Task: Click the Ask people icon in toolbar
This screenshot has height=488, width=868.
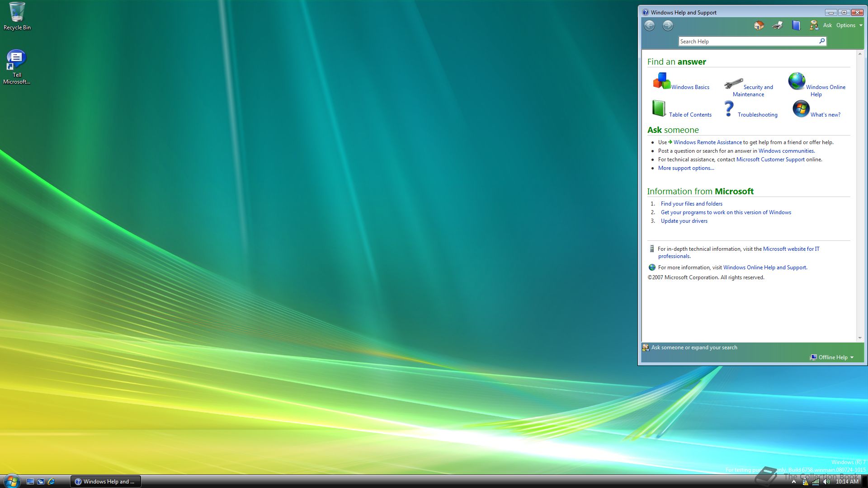Action: tap(814, 26)
